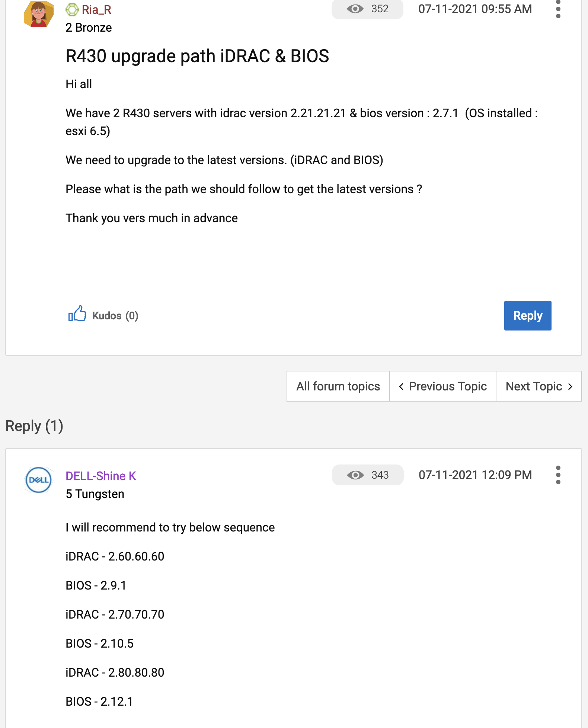Give kudos with the thumbs-up icon

click(x=77, y=314)
